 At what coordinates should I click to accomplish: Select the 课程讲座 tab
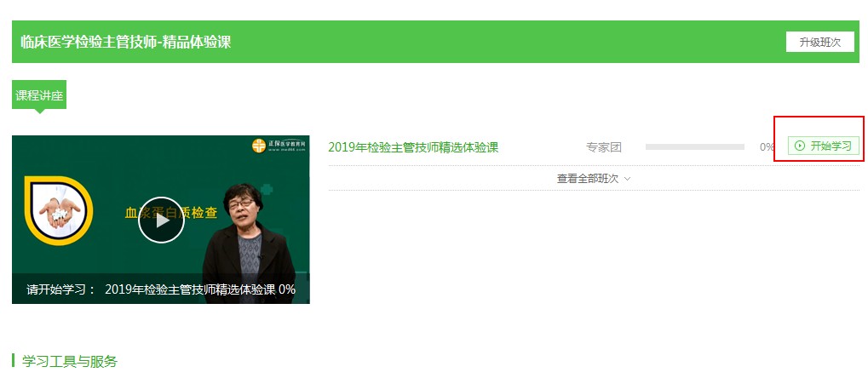[39, 95]
